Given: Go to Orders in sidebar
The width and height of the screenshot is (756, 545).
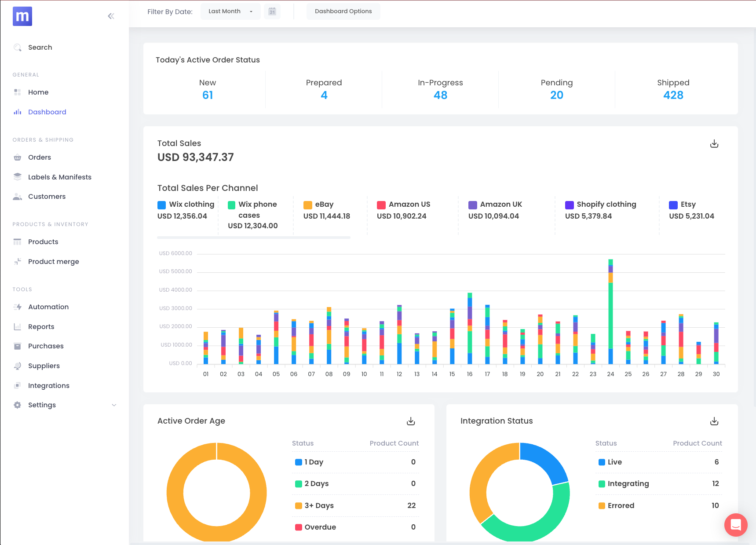Looking at the screenshot, I should coord(40,157).
